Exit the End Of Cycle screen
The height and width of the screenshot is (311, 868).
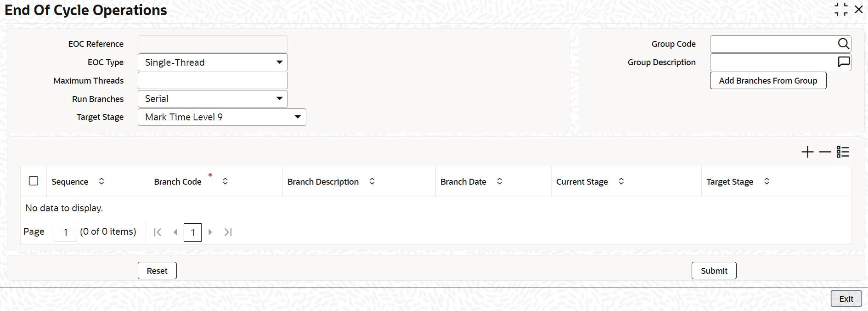(x=846, y=299)
